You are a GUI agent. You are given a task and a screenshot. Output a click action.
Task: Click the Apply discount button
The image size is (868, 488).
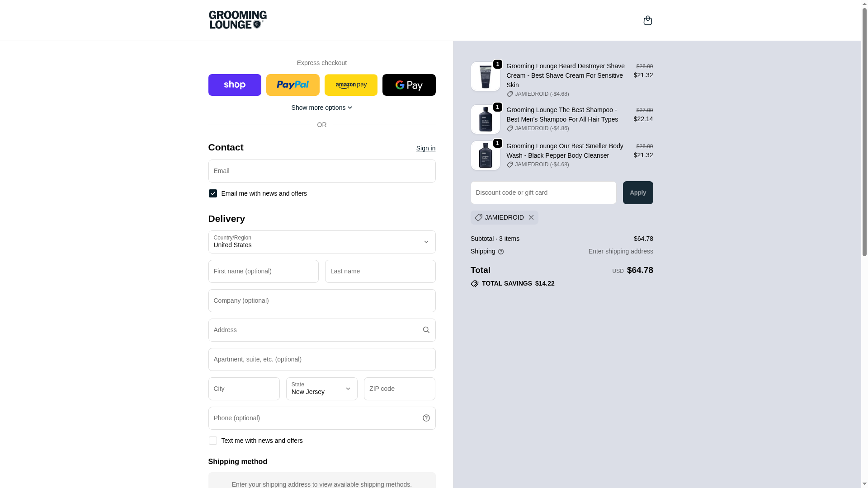[x=637, y=192]
